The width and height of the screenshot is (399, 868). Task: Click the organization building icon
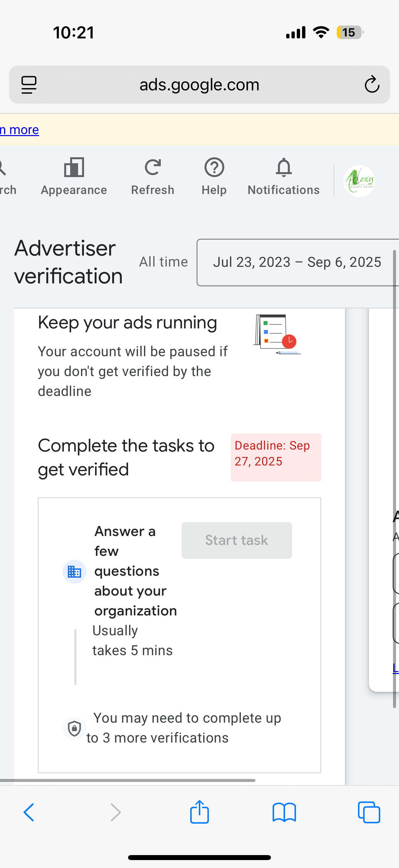(74, 572)
